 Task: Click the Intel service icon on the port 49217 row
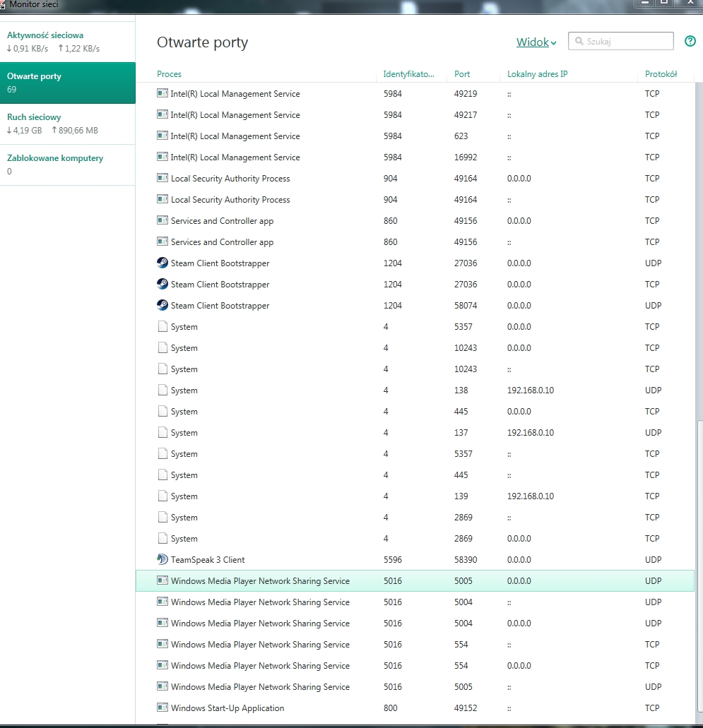point(163,114)
